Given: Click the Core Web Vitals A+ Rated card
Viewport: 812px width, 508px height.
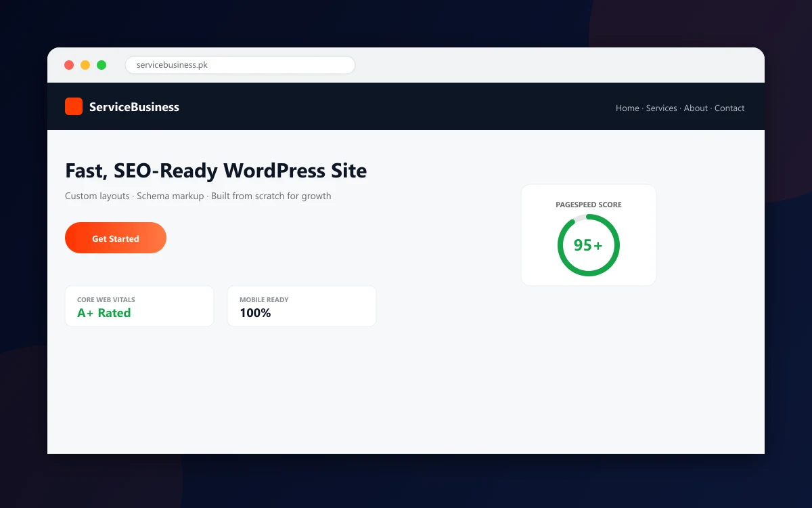Looking at the screenshot, I should point(139,306).
